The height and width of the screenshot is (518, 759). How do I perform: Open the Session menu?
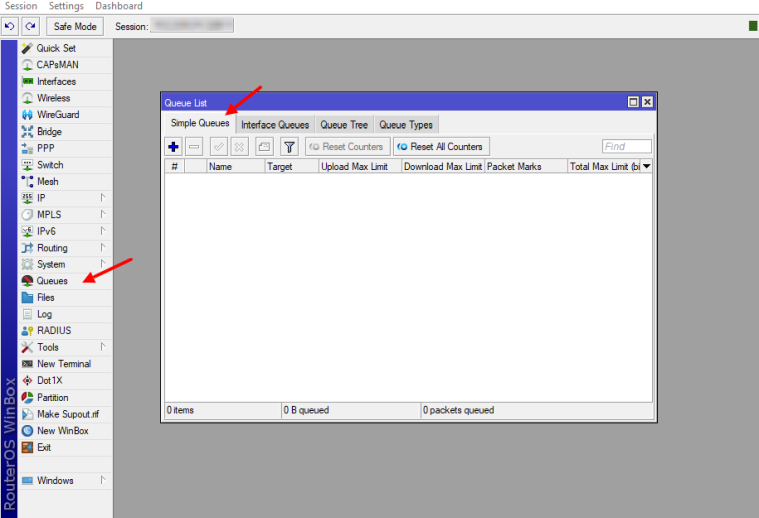click(x=21, y=6)
